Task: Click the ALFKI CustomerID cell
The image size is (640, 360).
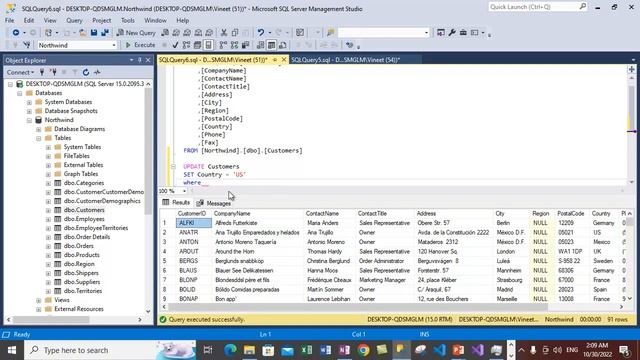Action: (194, 223)
